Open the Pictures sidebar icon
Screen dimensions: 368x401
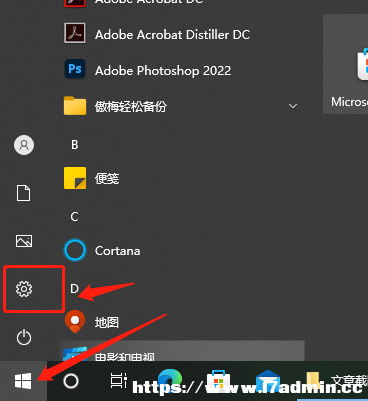[24, 241]
